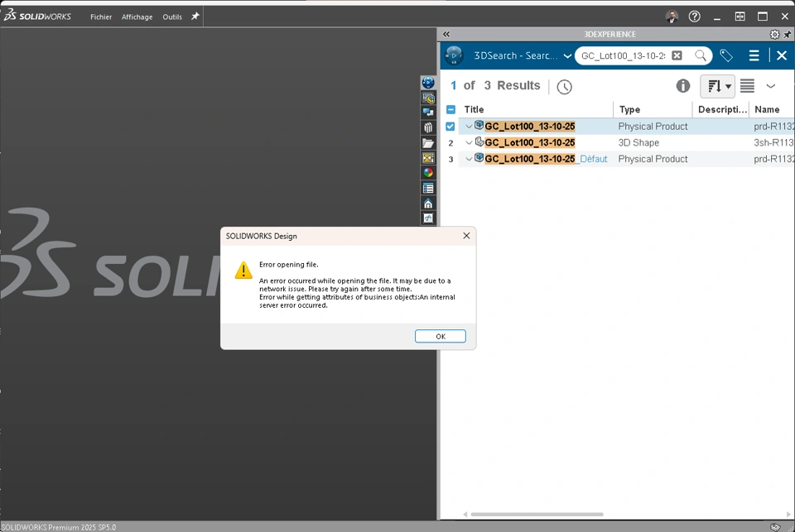The width and height of the screenshot is (795, 532).
Task: Click the status bar icon at right
Action: 775,527
